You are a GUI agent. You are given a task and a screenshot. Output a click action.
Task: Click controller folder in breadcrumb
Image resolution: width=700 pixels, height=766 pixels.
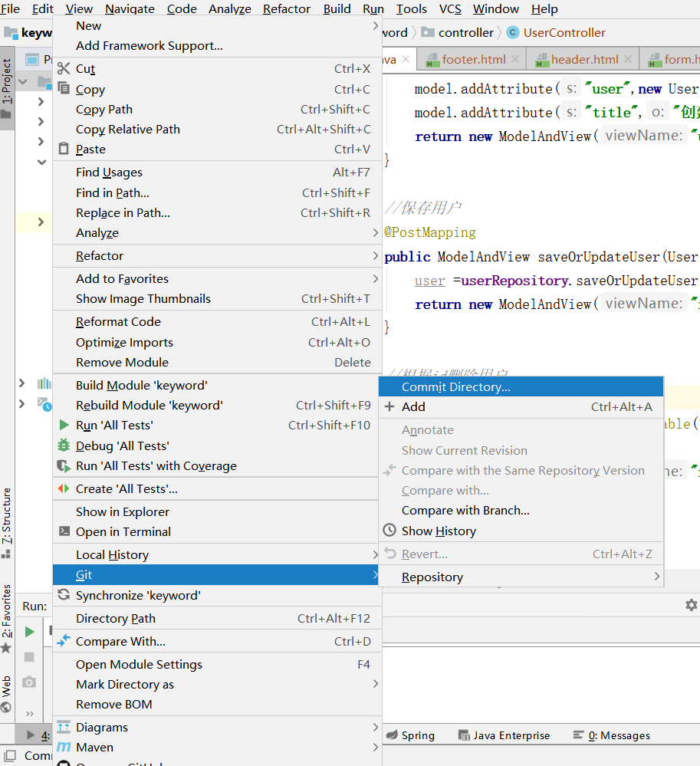tap(458, 32)
